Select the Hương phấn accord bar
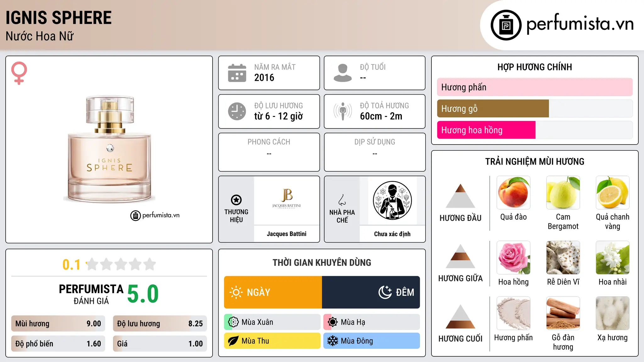The width and height of the screenshot is (644, 362). coord(535,87)
